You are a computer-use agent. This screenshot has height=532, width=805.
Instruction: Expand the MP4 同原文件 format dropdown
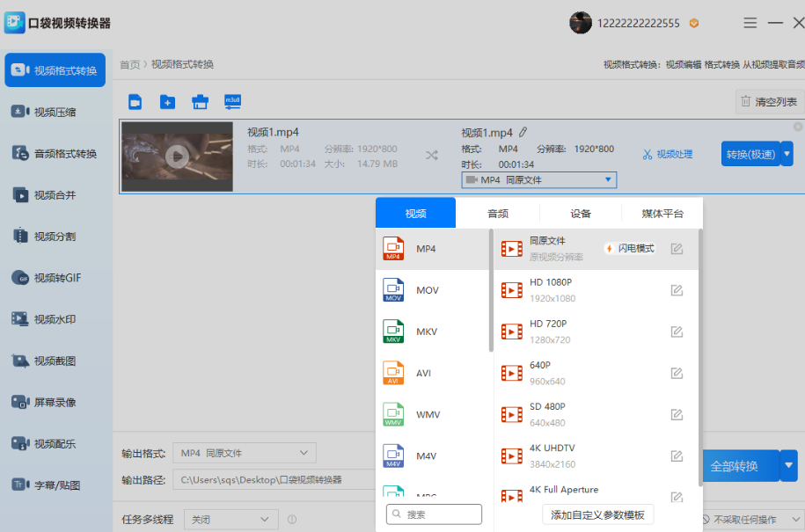click(539, 180)
